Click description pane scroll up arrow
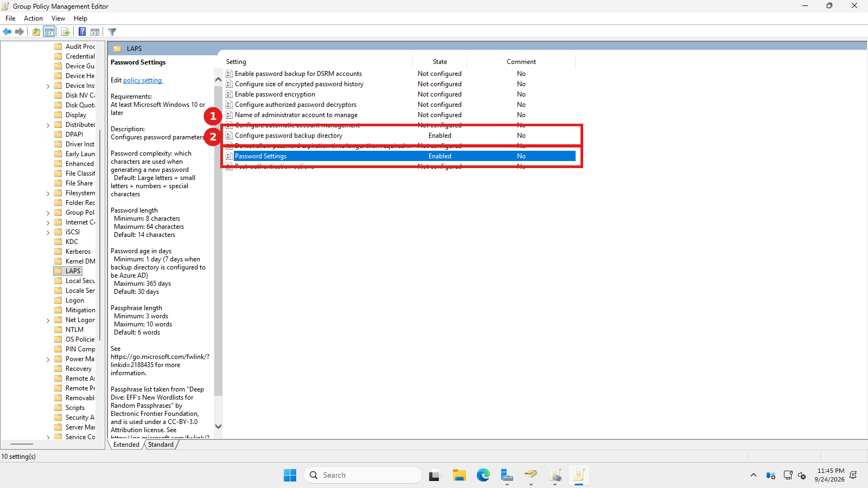The width and height of the screenshot is (868, 488). (218, 80)
